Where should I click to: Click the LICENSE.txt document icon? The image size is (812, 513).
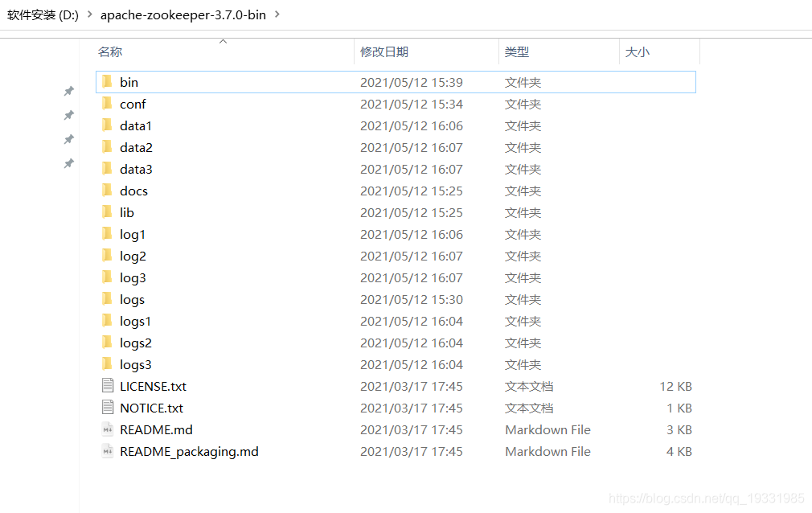point(108,385)
